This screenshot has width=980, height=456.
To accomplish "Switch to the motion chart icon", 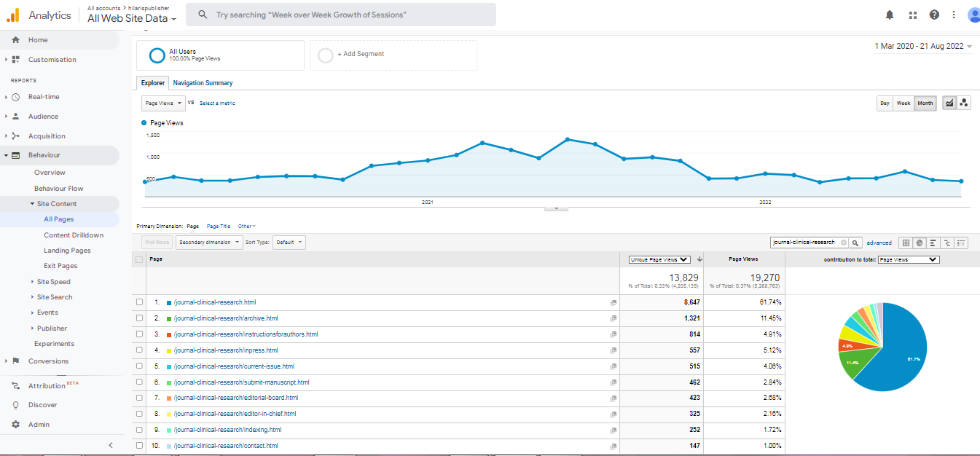I will [x=964, y=103].
